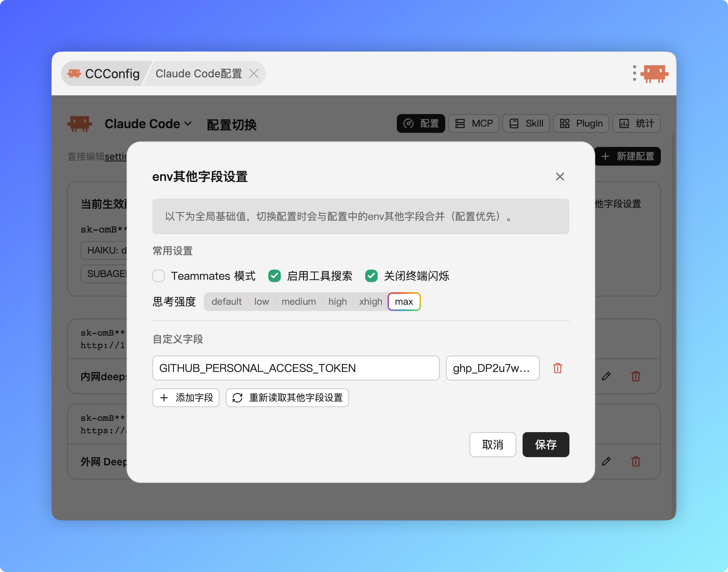Enable the Teammates 模式 checkbox
728x572 pixels.
(159, 276)
